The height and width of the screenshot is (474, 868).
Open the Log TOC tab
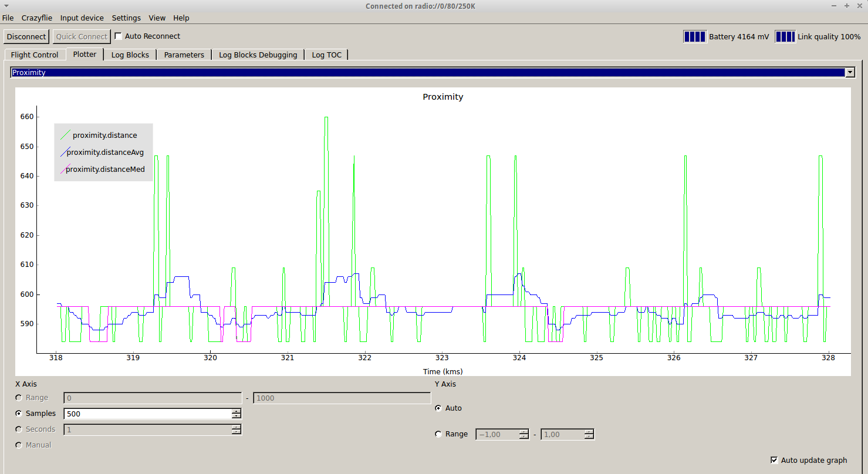(326, 55)
